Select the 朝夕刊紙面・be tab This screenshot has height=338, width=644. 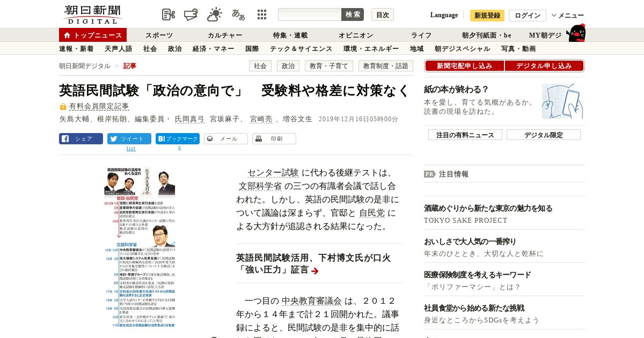tap(487, 35)
